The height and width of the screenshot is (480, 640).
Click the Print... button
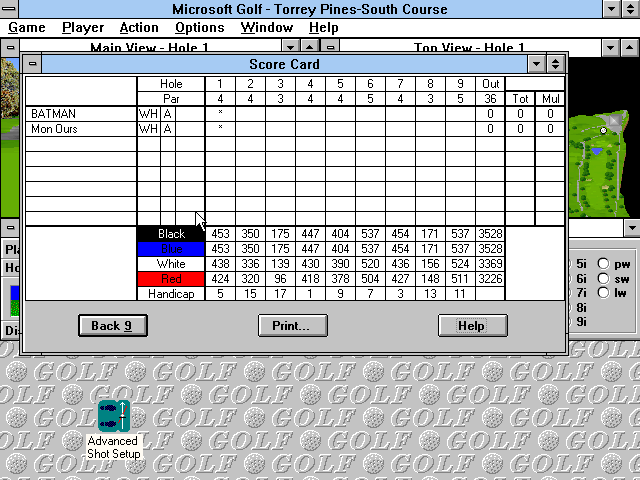coord(293,326)
